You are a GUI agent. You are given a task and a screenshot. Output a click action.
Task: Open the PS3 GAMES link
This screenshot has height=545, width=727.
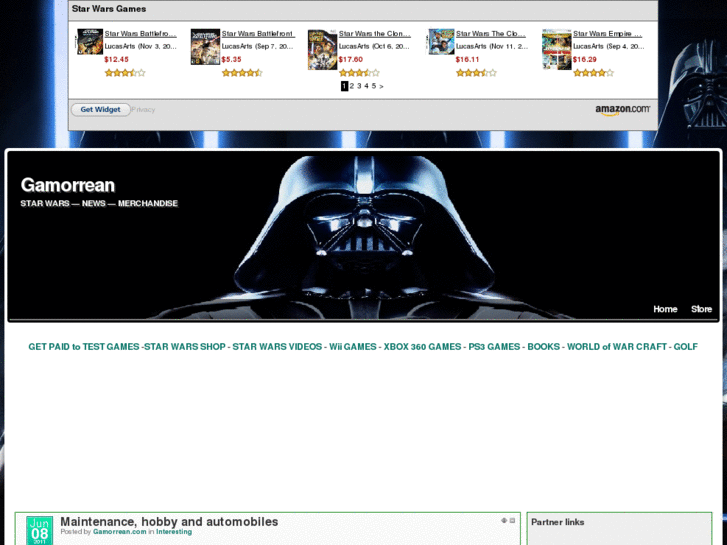point(494,347)
